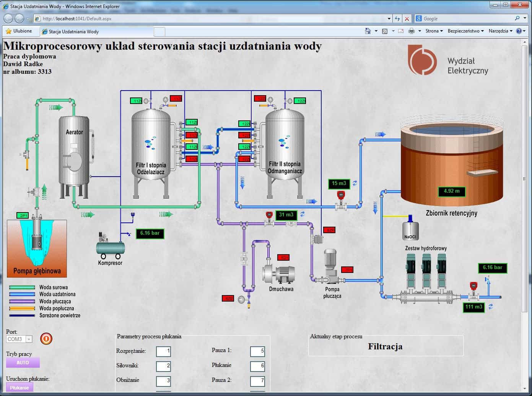Toggle green 11Z indicator at top-left of Filtr I
The image size is (532, 396).
[136, 101]
